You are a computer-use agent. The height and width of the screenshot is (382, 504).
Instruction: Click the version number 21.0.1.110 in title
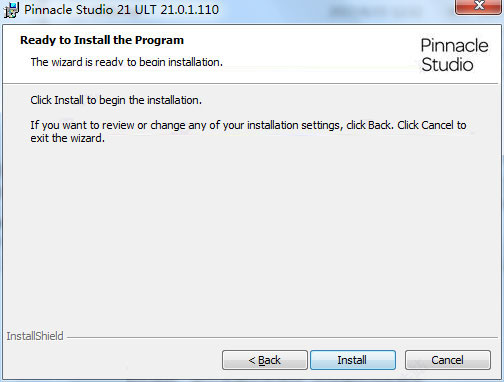[x=189, y=10]
